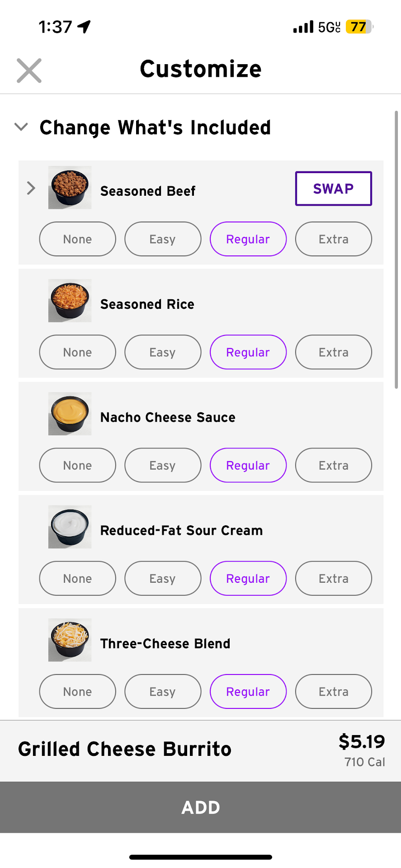The width and height of the screenshot is (401, 868).
Task: Close the Customize screen with X icon
Action: tap(29, 71)
